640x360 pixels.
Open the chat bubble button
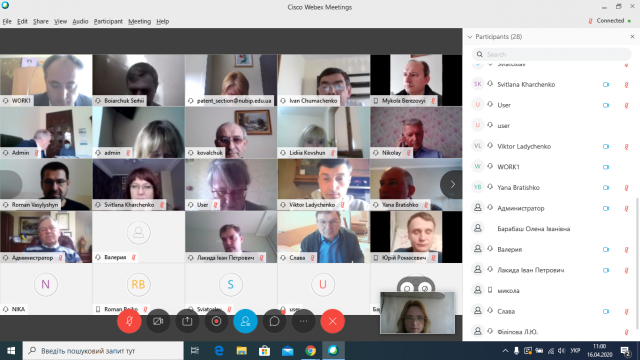274,321
